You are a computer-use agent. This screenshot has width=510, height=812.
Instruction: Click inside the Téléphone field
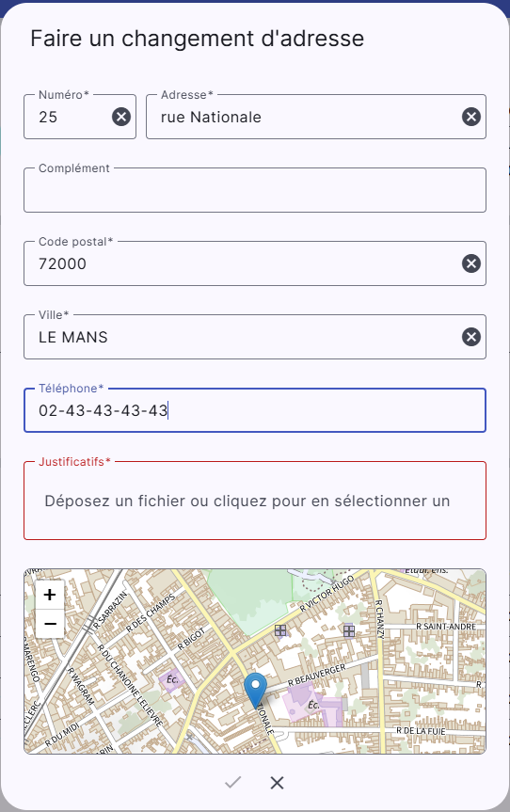(255, 410)
